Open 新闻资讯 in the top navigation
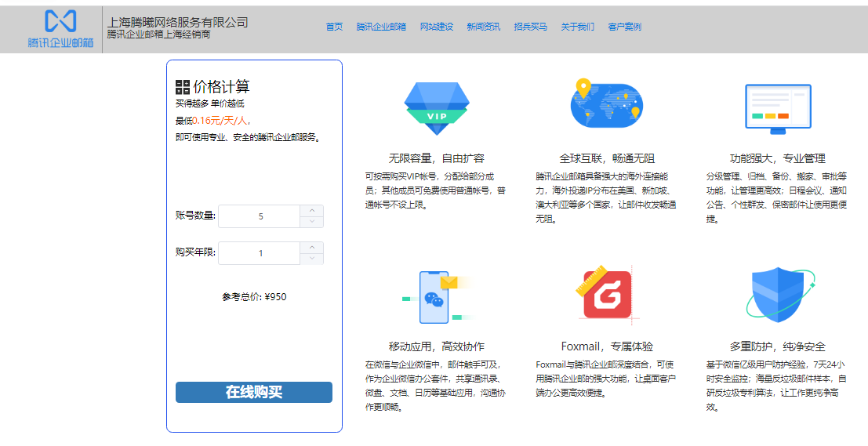Viewport: 868px width, 446px height. (483, 27)
